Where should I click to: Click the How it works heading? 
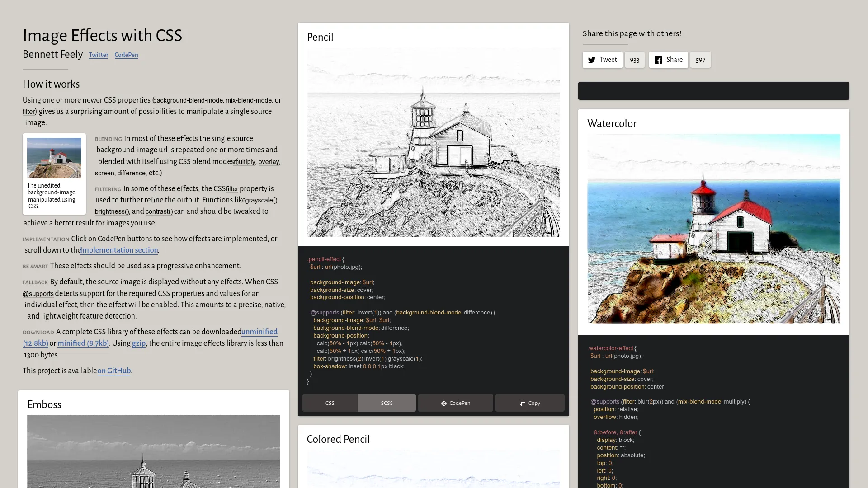[51, 84]
